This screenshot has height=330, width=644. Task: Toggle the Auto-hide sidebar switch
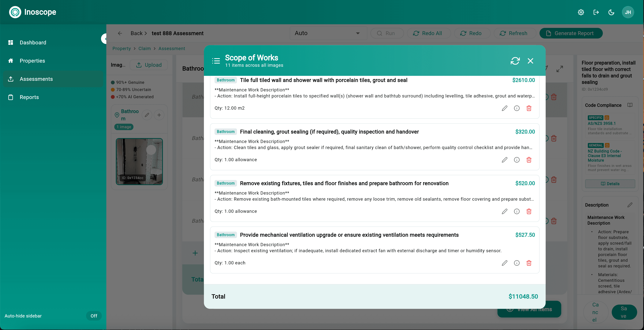pos(94,316)
